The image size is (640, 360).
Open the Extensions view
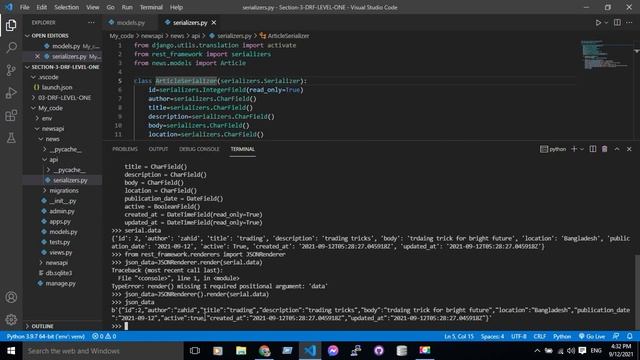click(x=11, y=116)
